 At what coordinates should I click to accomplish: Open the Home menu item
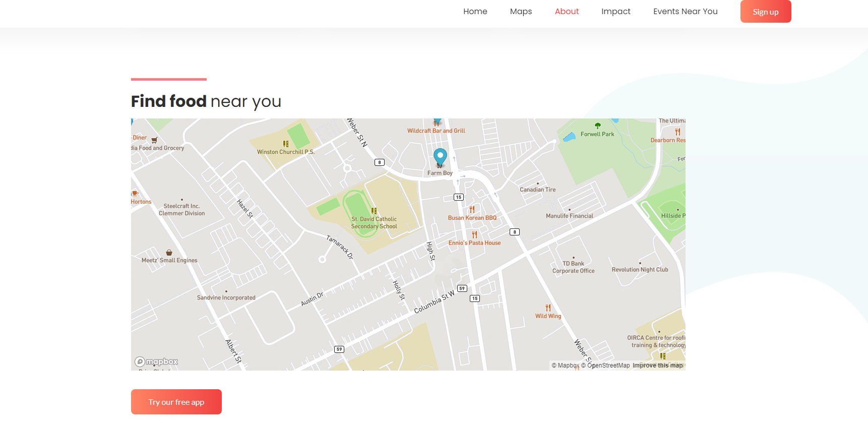tap(475, 12)
